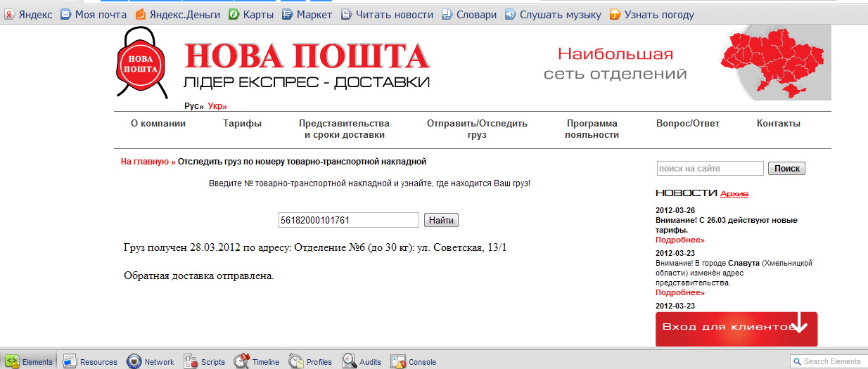Switch to DevTools Audits panel
The height and width of the screenshot is (369, 868).
(x=362, y=361)
